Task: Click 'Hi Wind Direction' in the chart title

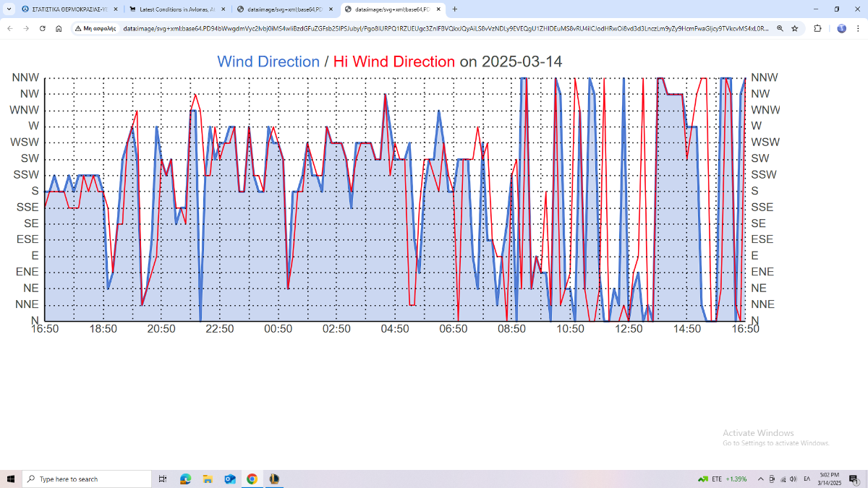Action: pos(394,61)
